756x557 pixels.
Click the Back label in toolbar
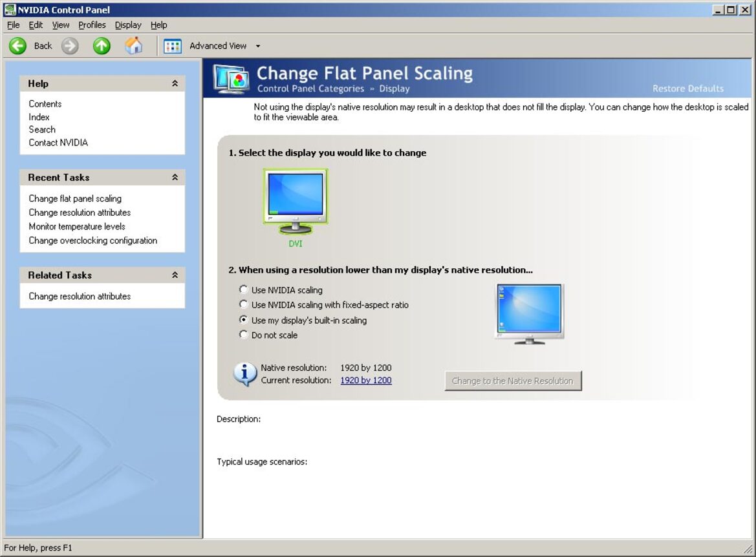pos(43,46)
